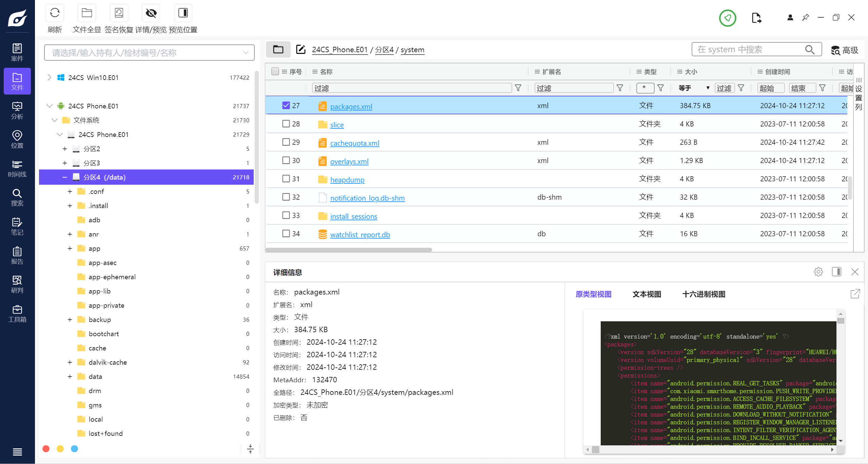The height and width of the screenshot is (464, 868).
Task: Open detail panel settings gear
Action: (818, 272)
